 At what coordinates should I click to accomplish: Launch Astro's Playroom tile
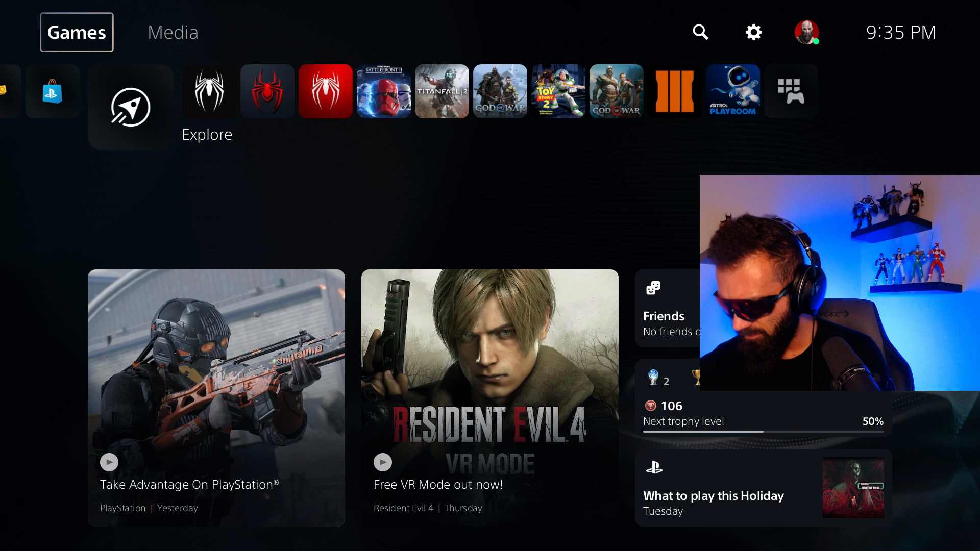tap(733, 91)
